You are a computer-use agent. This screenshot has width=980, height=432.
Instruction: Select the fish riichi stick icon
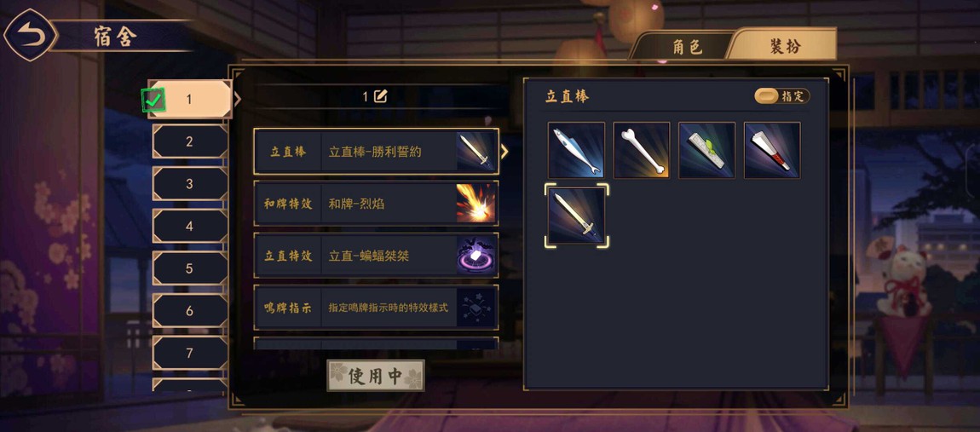(576, 150)
